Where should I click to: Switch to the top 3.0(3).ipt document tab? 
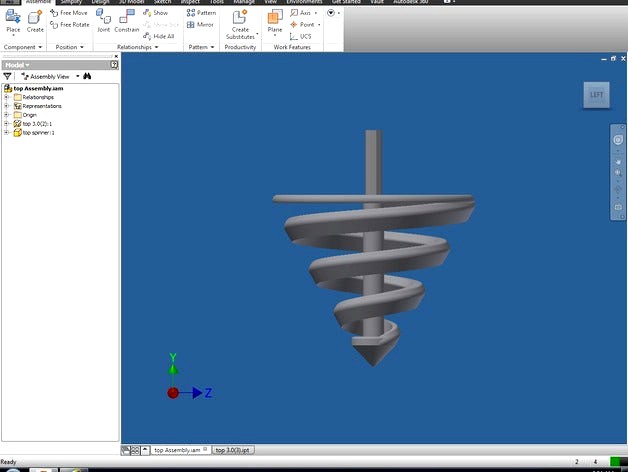point(234,450)
